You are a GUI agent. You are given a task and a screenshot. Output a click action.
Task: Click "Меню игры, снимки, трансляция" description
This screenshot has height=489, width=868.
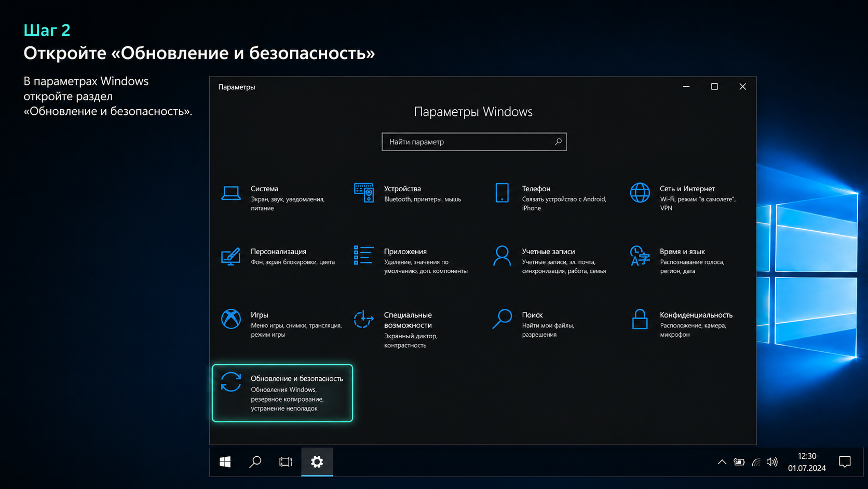tap(296, 330)
